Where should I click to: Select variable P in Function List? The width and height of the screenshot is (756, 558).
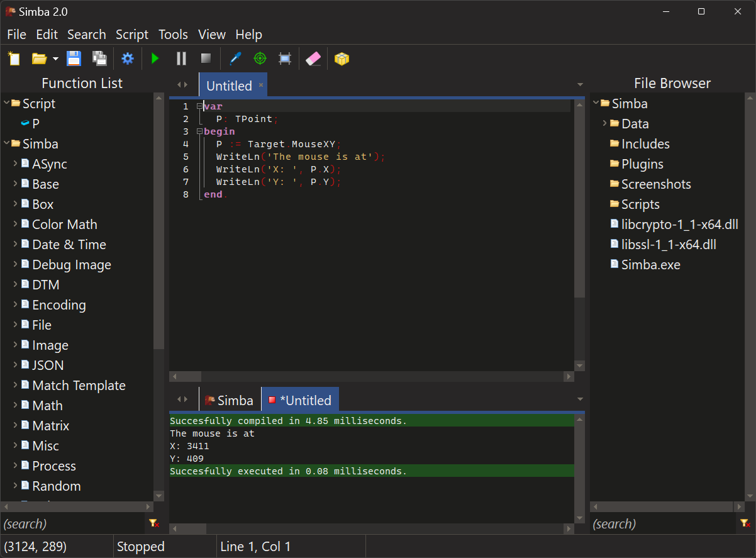click(36, 123)
